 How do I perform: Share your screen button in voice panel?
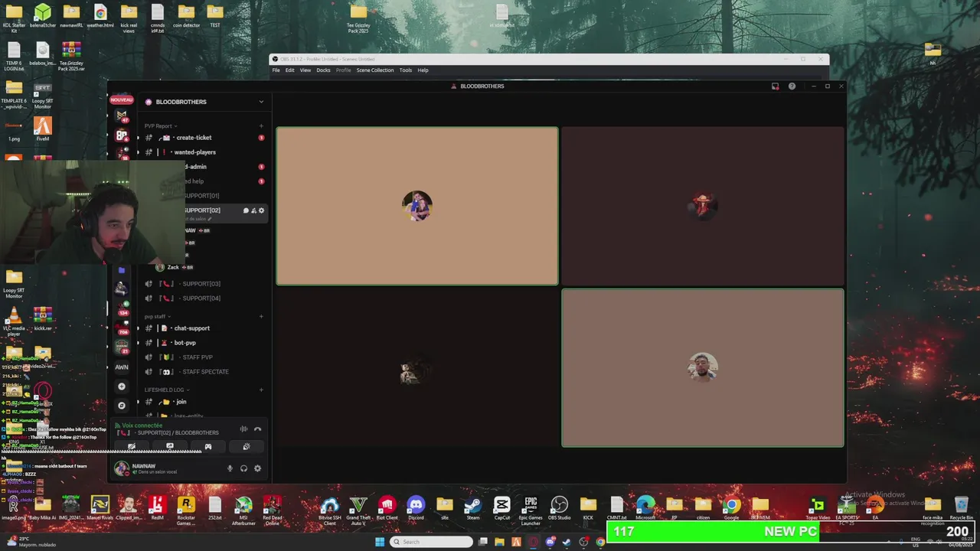click(170, 446)
